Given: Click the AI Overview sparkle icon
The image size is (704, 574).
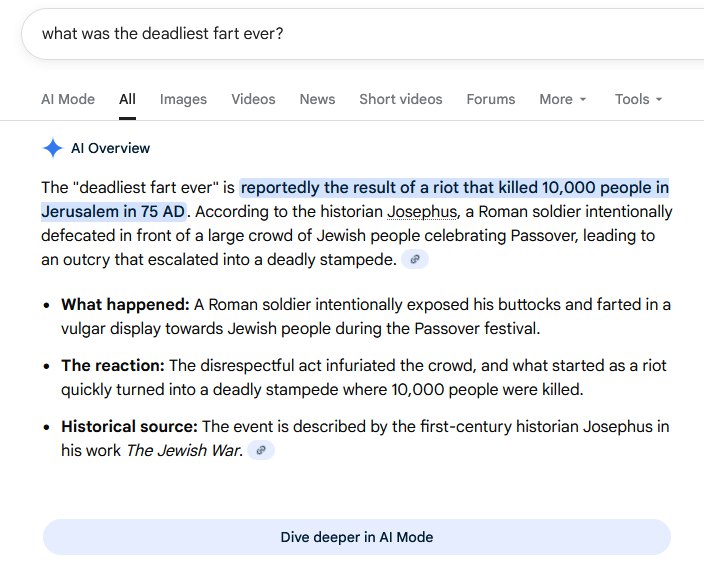Looking at the screenshot, I should tap(53, 148).
